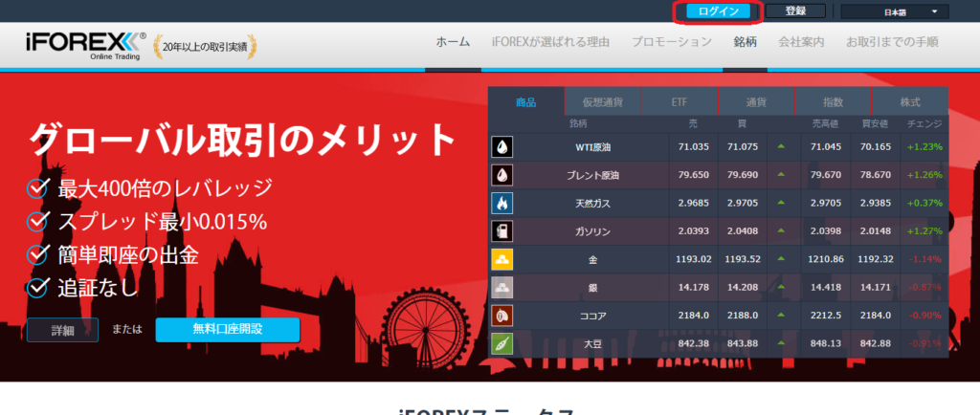Click the 詳細 button
This screenshot has width=980, height=415.
pos(62,330)
